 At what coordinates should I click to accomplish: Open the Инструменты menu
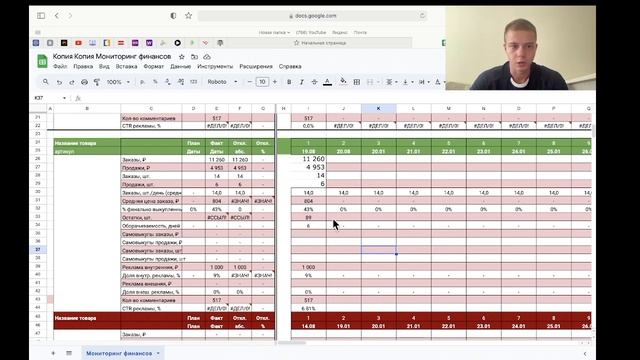coord(215,66)
